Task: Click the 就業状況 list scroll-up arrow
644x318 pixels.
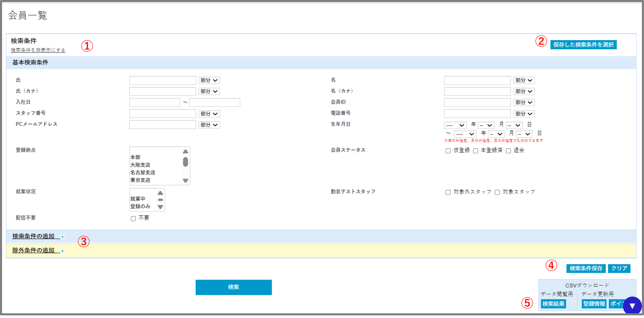Action: (161, 193)
